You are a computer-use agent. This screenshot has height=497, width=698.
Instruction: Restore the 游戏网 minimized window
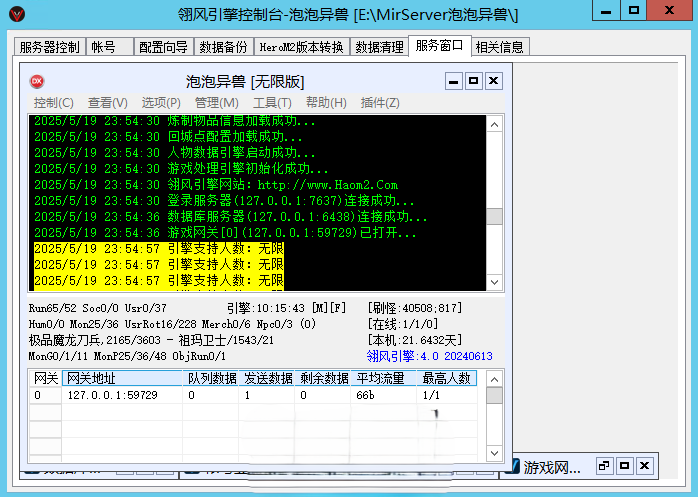pos(603,467)
